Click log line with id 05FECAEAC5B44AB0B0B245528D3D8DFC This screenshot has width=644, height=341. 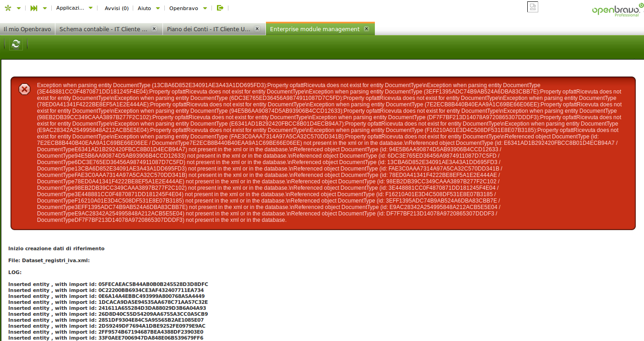(x=108, y=284)
